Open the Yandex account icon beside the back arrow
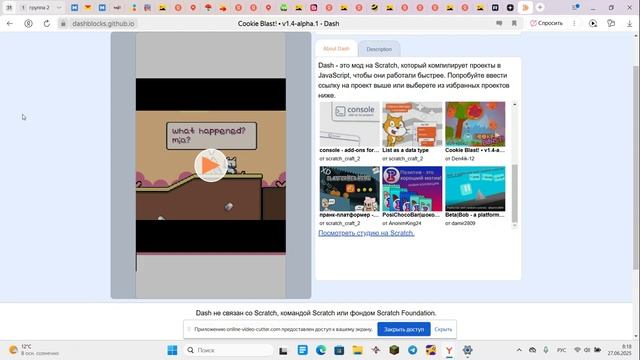640x360 pixels. click(x=28, y=24)
